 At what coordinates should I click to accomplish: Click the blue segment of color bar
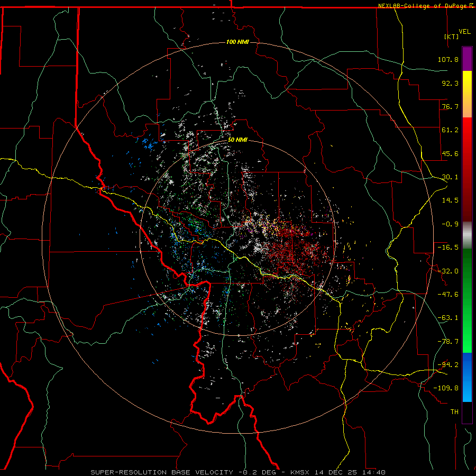coord(467,377)
